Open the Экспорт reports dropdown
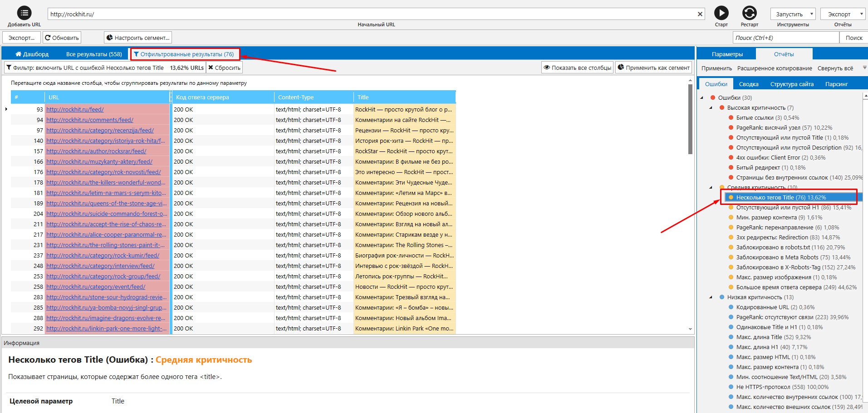This screenshot has width=868, height=413. [x=843, y=14]
